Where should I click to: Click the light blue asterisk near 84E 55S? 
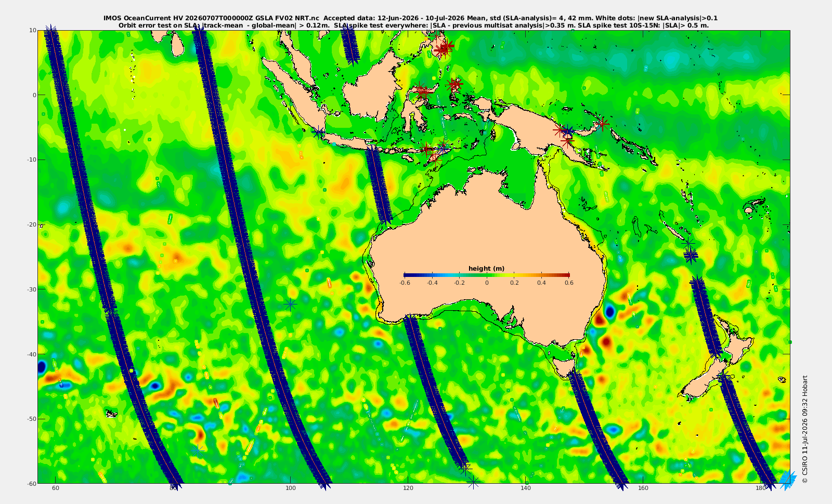click(198, 450)
